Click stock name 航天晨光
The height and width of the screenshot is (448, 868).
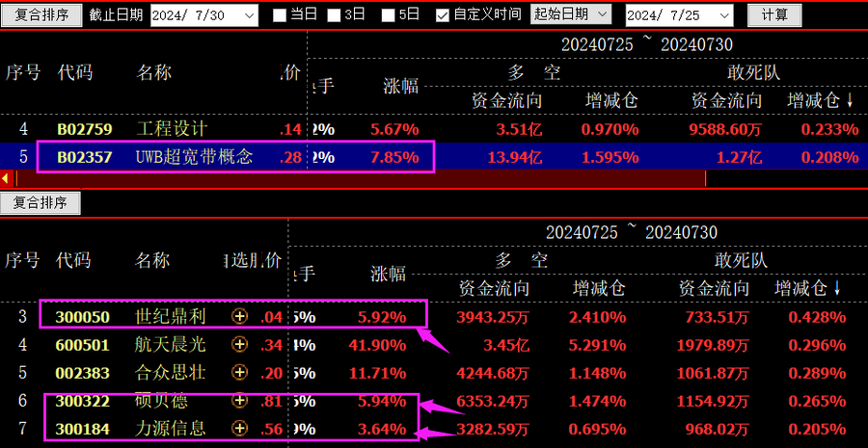(171, 345)
